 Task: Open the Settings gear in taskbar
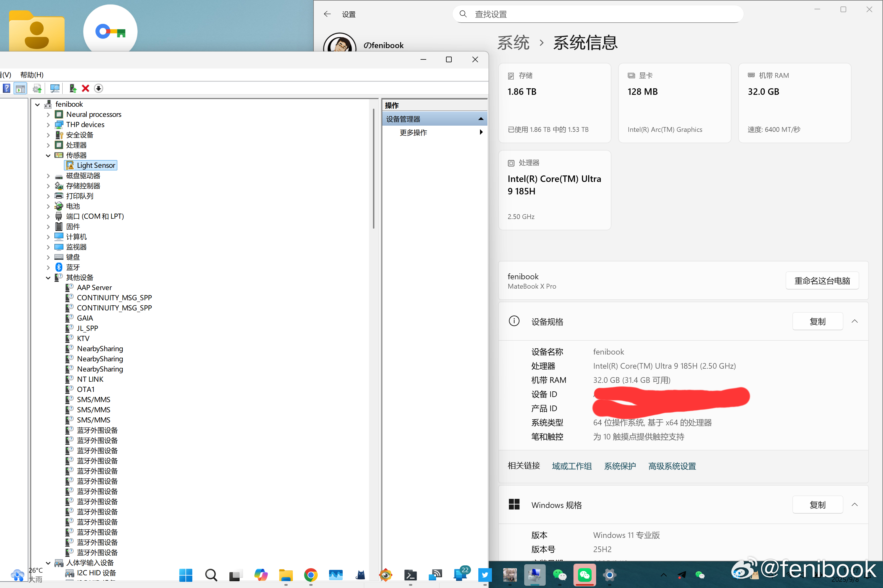pyautogui.click(x=609, y=575)
